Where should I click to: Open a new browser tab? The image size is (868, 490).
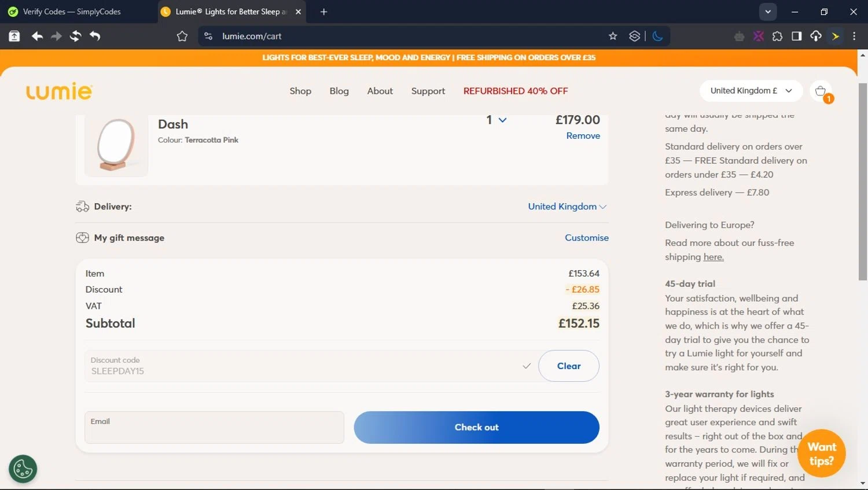(323, 12)
